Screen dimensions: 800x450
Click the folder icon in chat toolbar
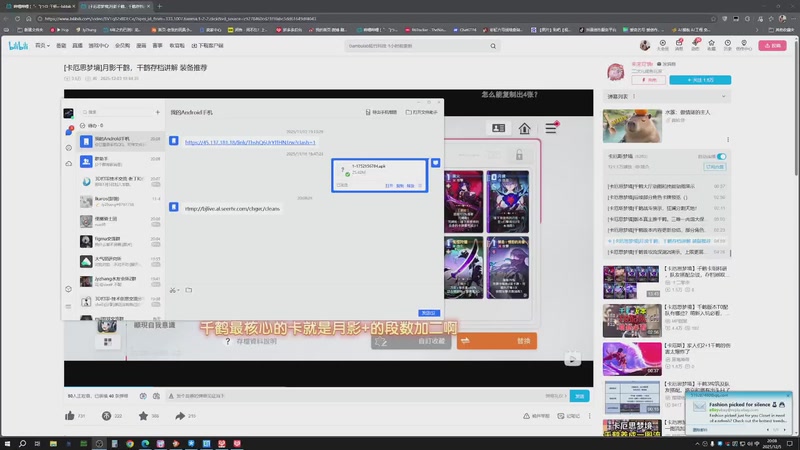(x=189, y=290)
